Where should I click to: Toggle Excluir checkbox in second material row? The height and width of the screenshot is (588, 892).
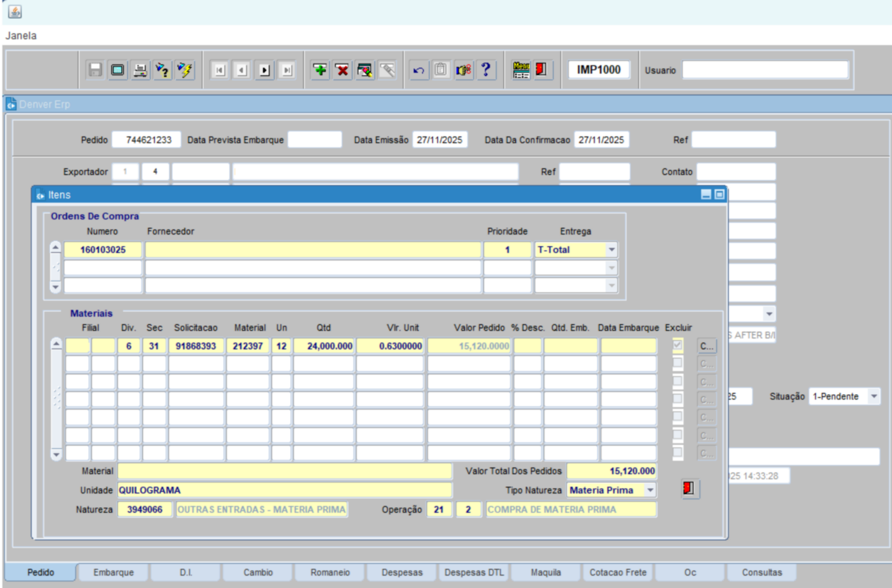point(678,363)
